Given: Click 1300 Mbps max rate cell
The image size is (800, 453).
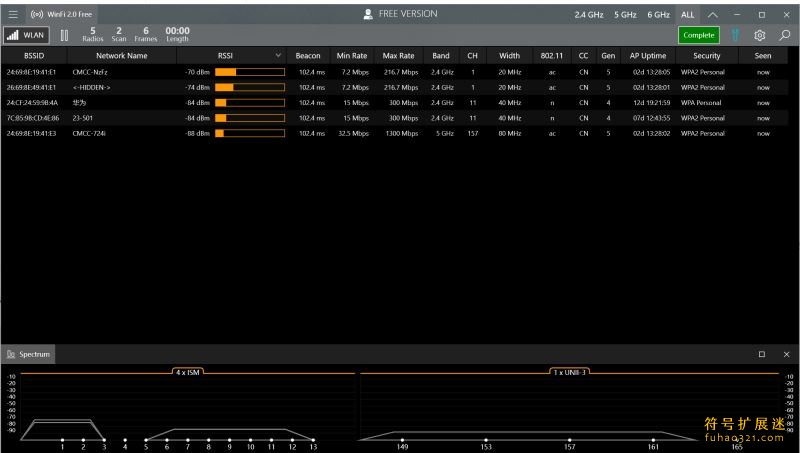Looking at the screenshot, I should point(402,133).
